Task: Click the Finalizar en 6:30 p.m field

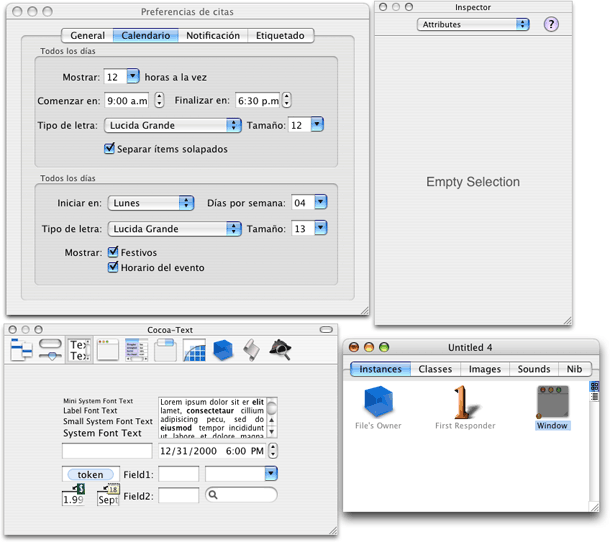Action: 258,100
